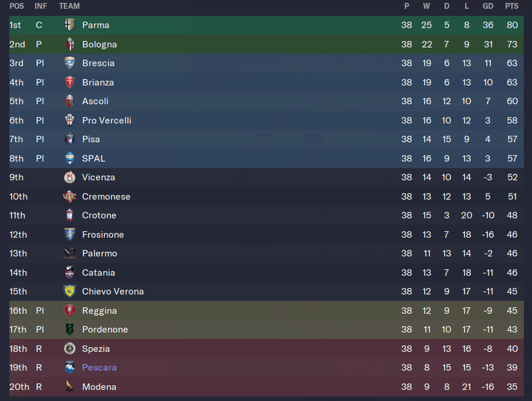Click the INF column header
The width and height of the screenshot is (532, 401).
[x=41, y=6]
